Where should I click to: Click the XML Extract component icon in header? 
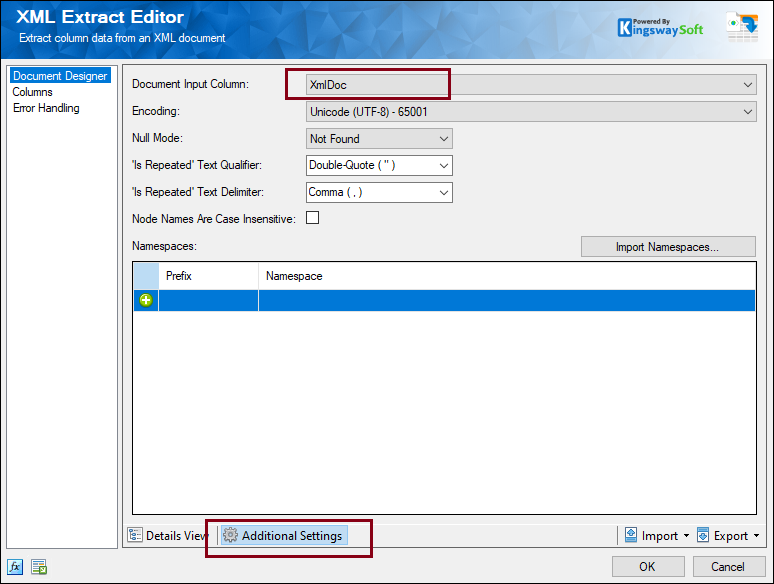(x=741, y=27)
